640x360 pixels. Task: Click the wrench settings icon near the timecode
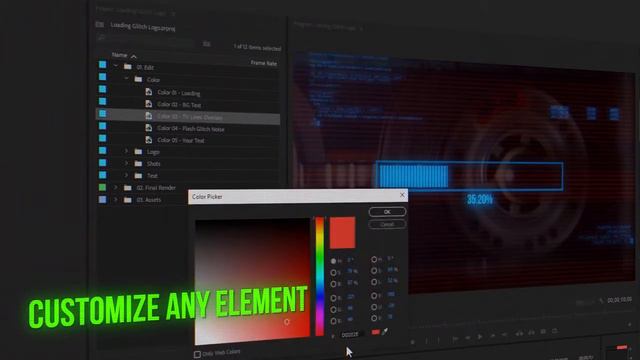(x=601, y=300)
